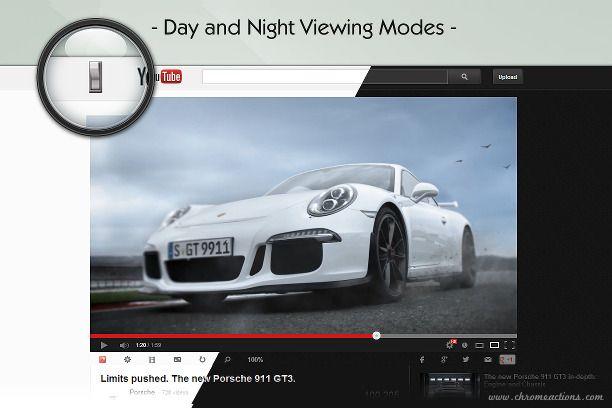The image size is (612, 408).
Task: Switch to small player size
Action: coord(479,345)
